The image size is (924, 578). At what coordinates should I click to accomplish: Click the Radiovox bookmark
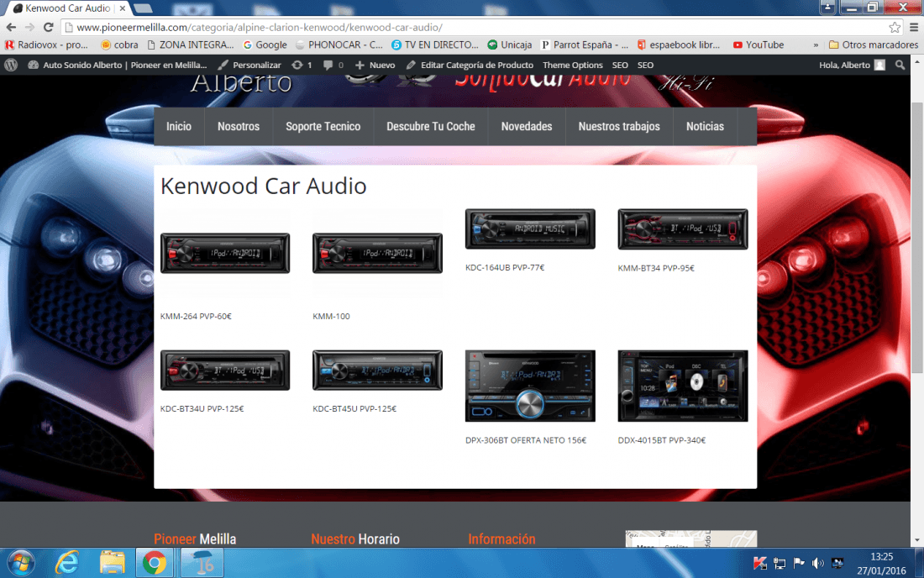pyautogui.click(x=46, y=45)
